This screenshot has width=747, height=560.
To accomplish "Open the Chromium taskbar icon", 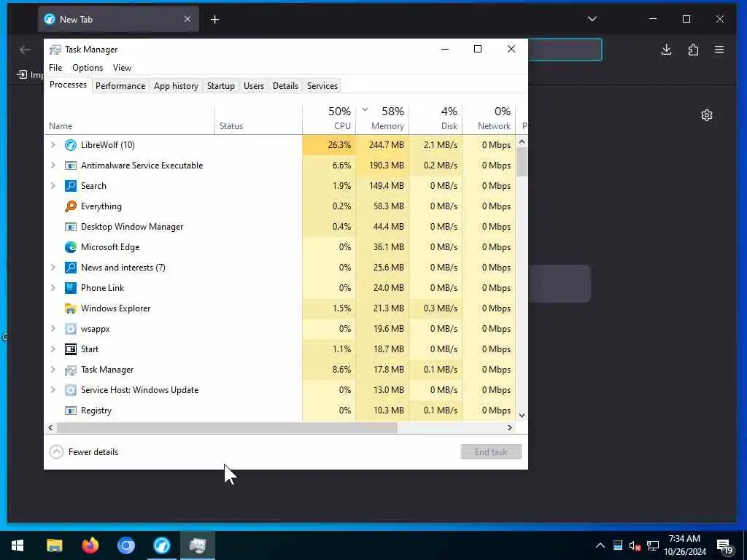I will coord(125,545).
